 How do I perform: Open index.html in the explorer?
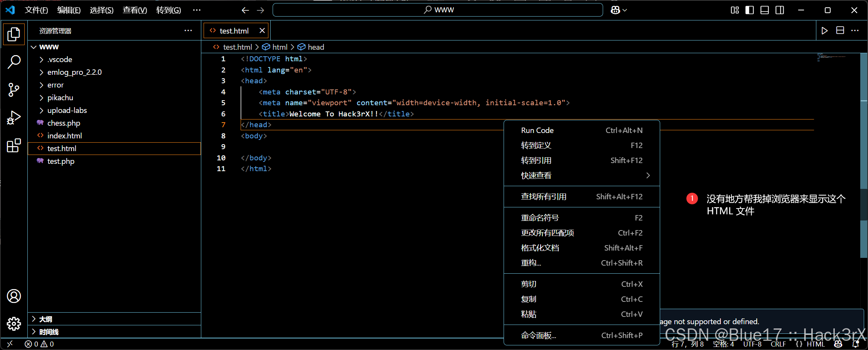tap(115, 136)
